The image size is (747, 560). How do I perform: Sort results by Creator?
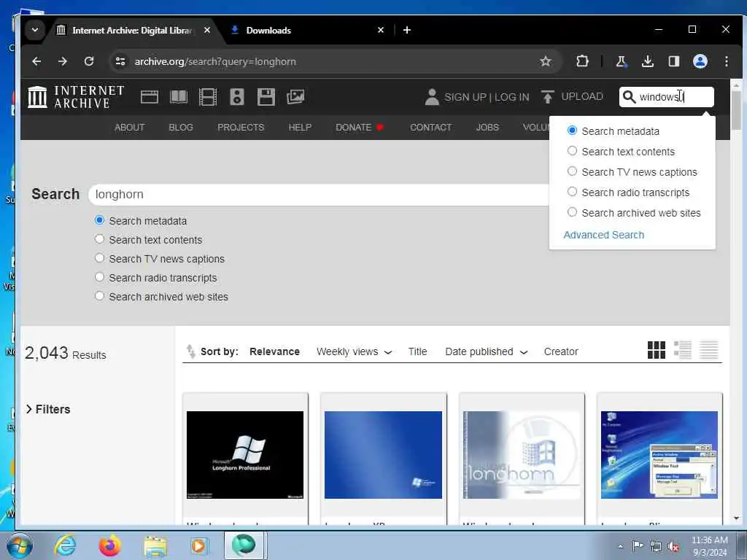point(561,351)
